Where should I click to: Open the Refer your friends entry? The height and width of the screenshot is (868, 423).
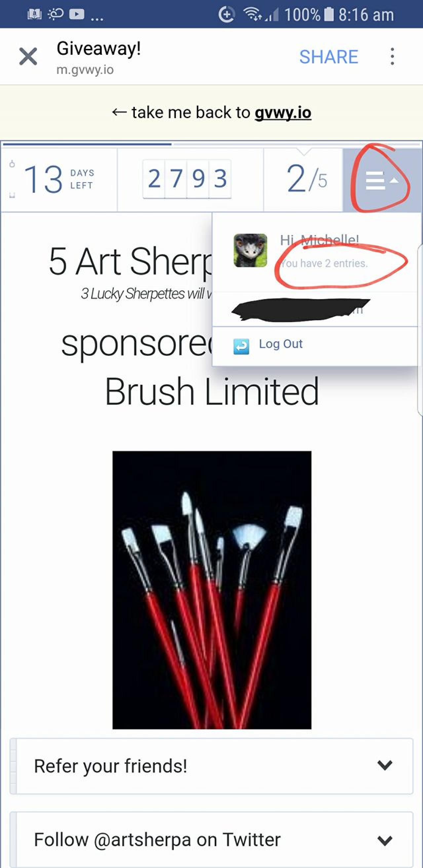click(211, 766)
